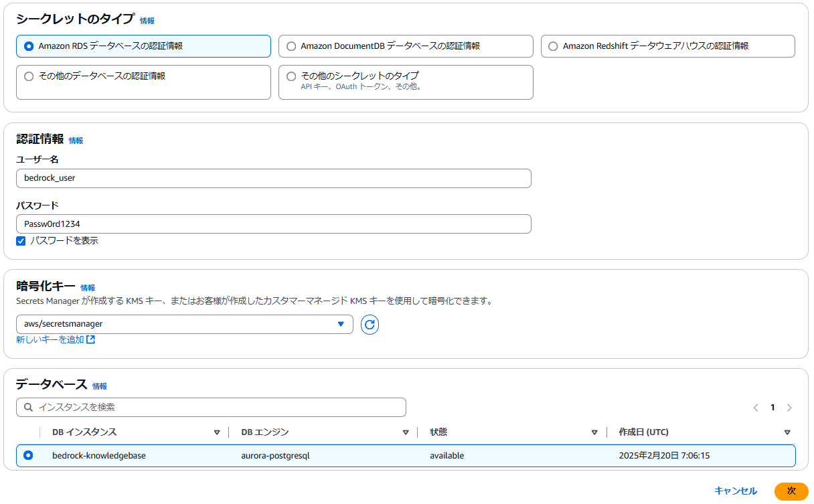Viewport: 814px width, 504px height.
Task: Open the 新しいキーを追加 external link
Action: pyautogui.click(x=56, y=340)
